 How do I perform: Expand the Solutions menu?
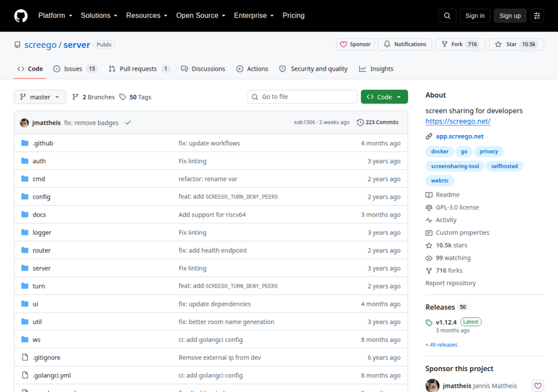99,16
